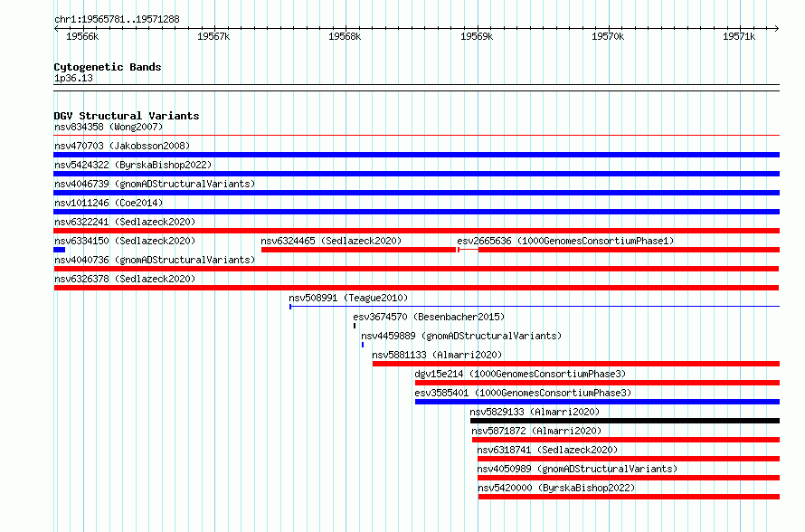Click the DGV Structural Variants track title
Screen dimensions: 805x532
coord(127,116)
